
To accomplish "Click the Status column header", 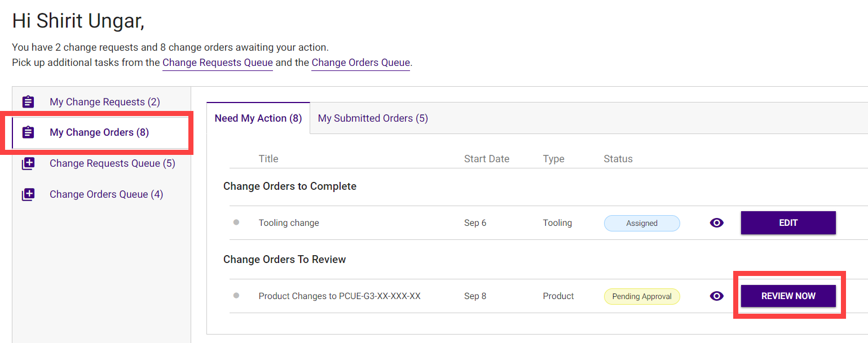I will point(618,159).
